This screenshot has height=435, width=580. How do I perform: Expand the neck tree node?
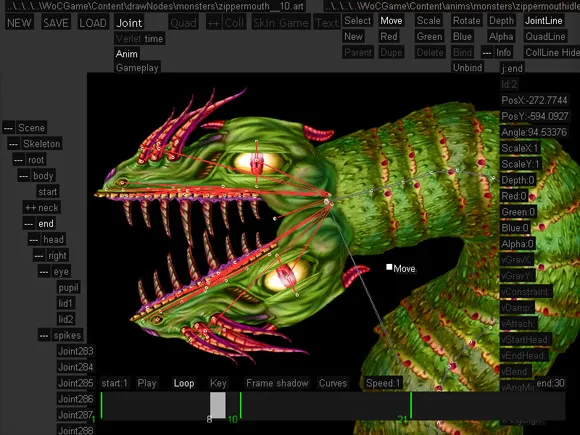click(x=30, y=208)
